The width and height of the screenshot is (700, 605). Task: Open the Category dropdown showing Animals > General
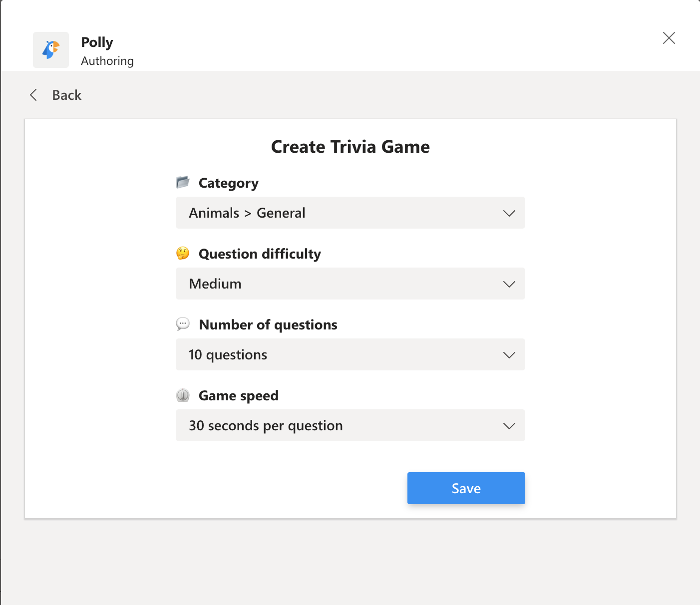(x=350, y=213)
